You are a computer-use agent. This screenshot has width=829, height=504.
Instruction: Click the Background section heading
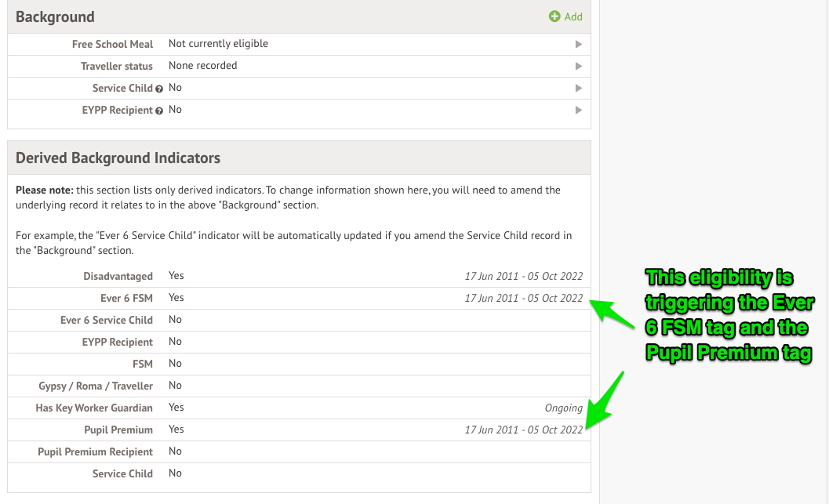pyautogui.click(x=55, y=16)
